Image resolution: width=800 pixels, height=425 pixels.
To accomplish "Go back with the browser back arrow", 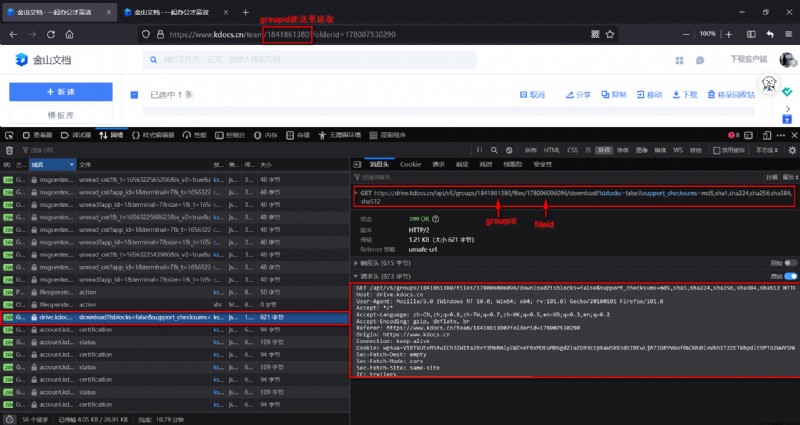I will click(x=13, y=35).
